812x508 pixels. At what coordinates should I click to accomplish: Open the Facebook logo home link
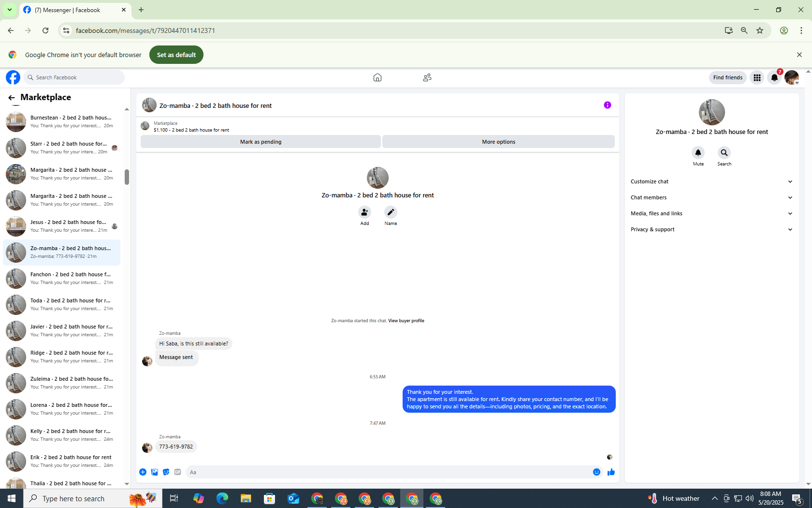click(x=13, y=77)
